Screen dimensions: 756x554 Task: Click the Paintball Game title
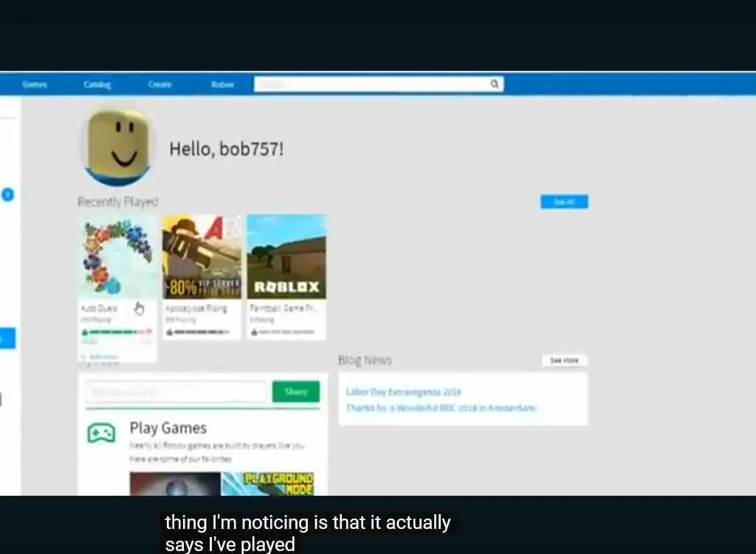tap(283, 308)
